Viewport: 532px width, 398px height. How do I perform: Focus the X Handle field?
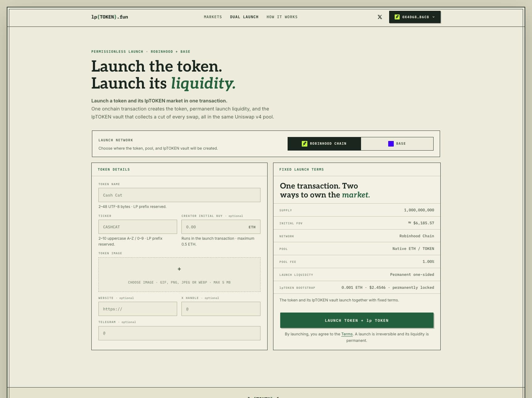221,309
